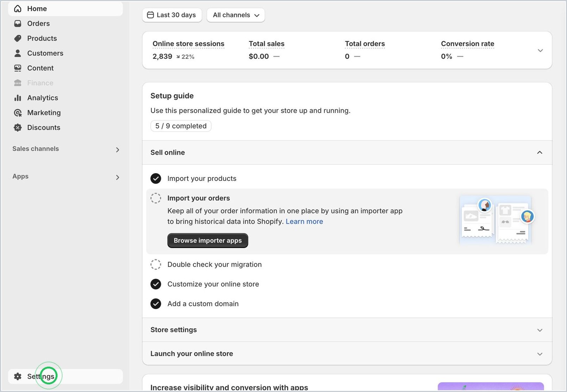Select the Add a custom domain step

pyautogui.click(x=203, y=304)
